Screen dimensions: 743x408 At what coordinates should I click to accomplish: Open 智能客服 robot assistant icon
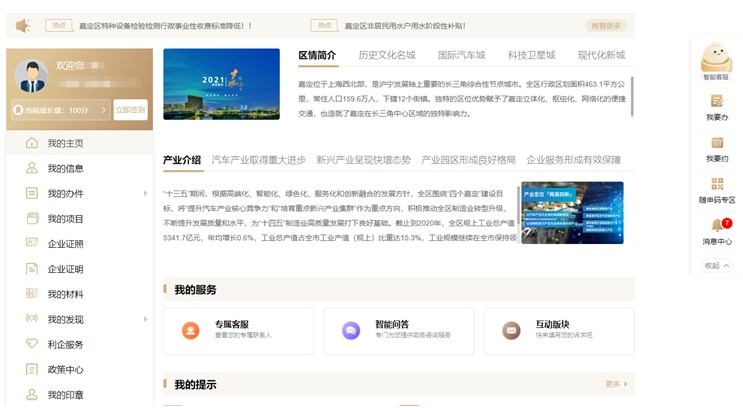point(716,56)
